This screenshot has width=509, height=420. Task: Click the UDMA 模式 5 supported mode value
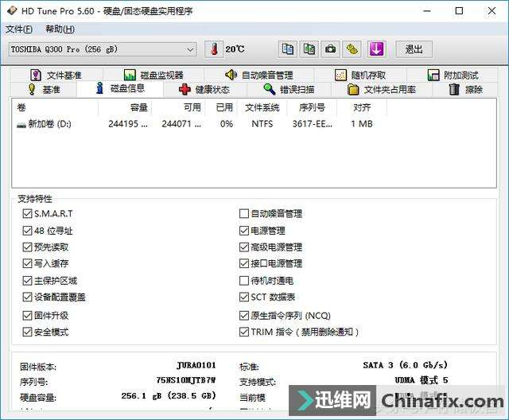(x=422, y=380)
